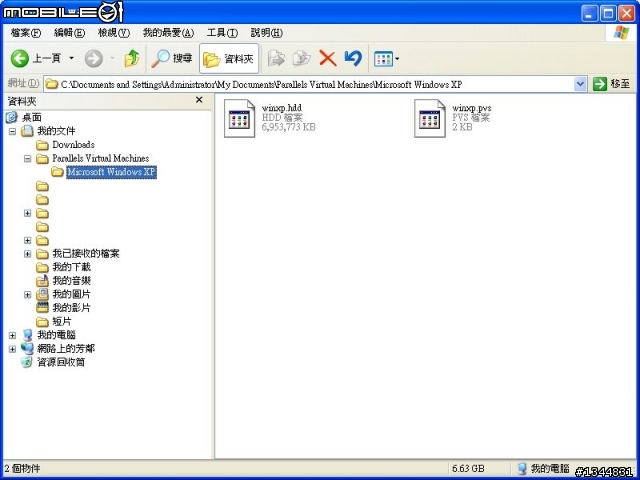Select 我的文件 in the folder tree

click(x=56, y=131)
